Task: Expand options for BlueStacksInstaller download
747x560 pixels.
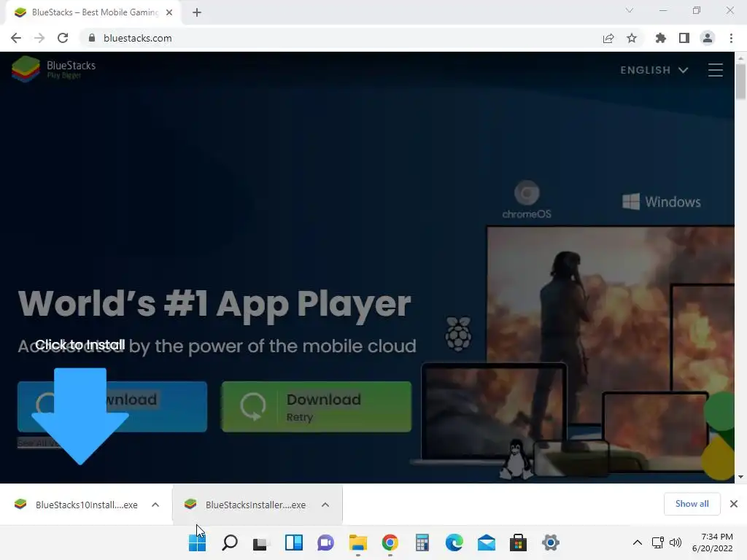Action: point(325,505)
